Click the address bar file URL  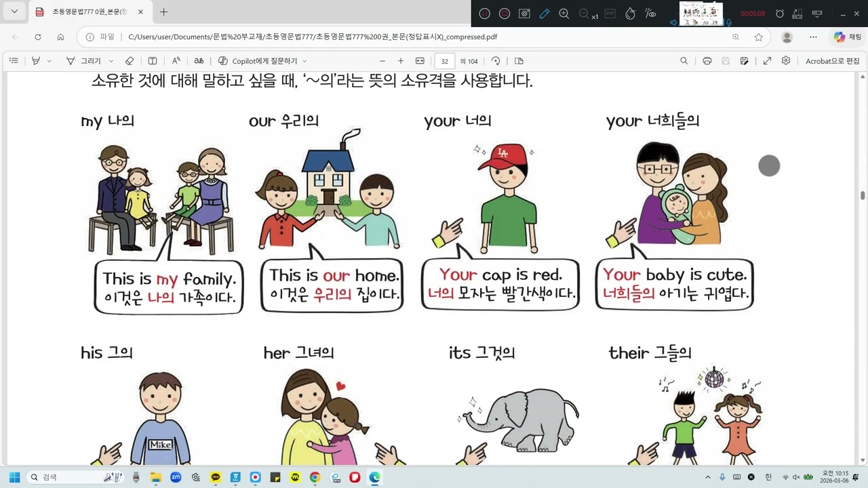coord(313,37)
